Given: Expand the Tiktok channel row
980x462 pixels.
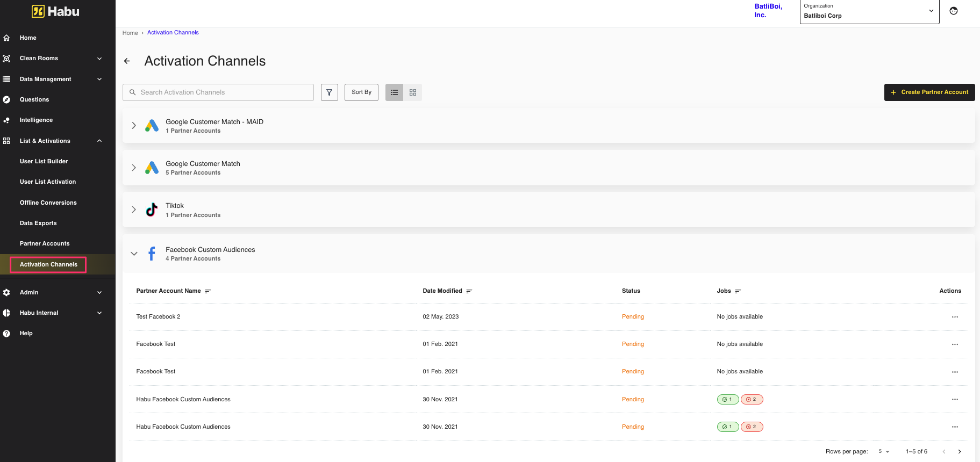Looking at the screenshot, I should click(x=134, y=210).
